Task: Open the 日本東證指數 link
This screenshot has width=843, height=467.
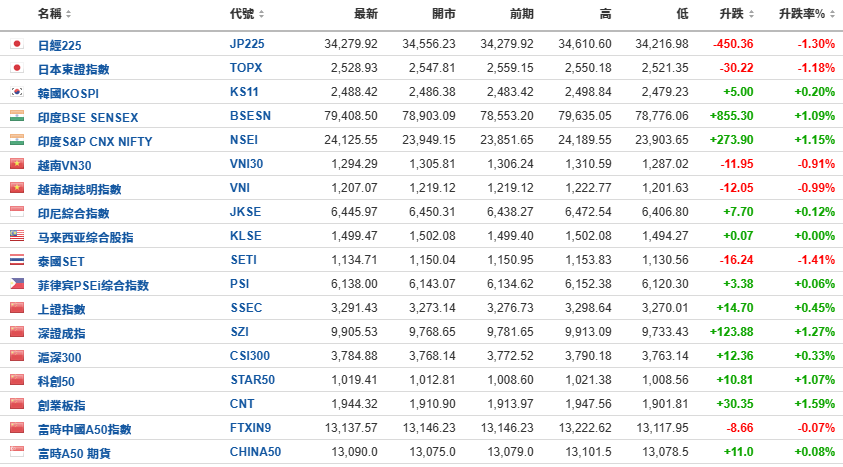Action: coord(73,69)
